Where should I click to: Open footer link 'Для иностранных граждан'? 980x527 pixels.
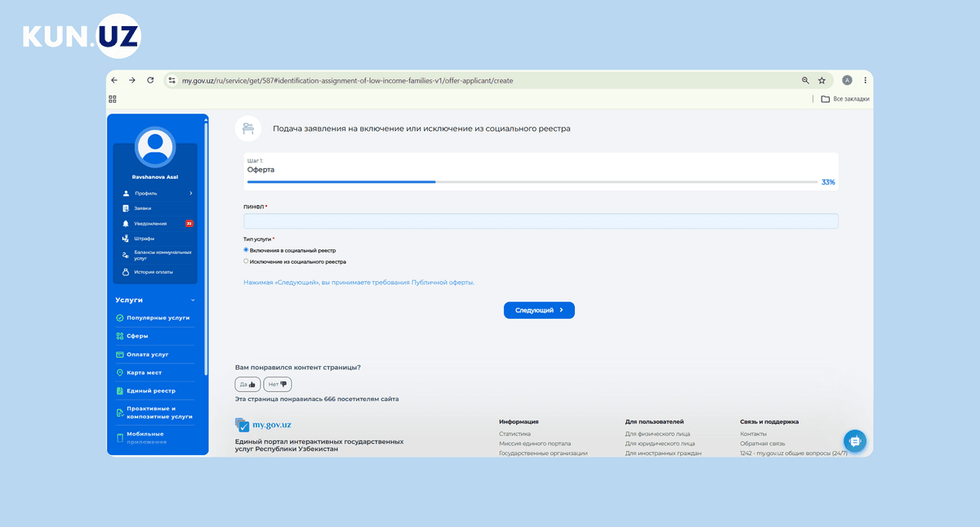663,453
